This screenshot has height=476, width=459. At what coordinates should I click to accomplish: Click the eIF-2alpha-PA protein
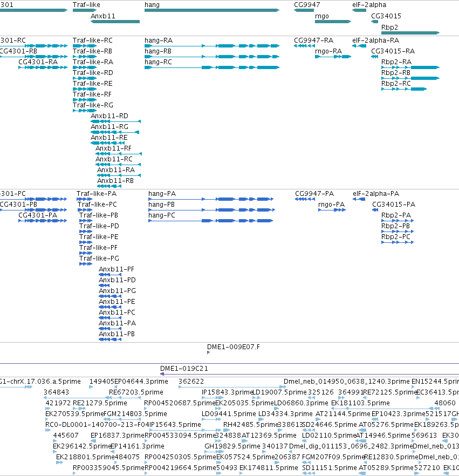pos(359,199)
